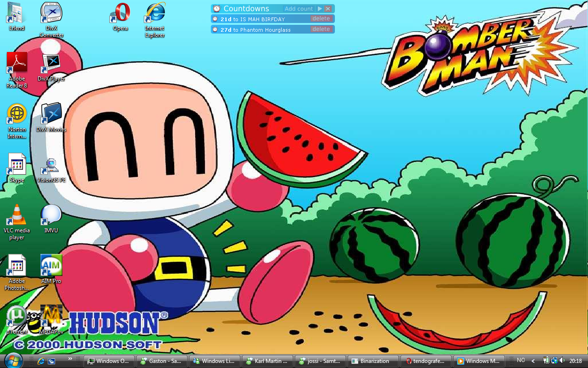
Task: Open Adobe Reader 8 shortcut
Action: (17, 70)
